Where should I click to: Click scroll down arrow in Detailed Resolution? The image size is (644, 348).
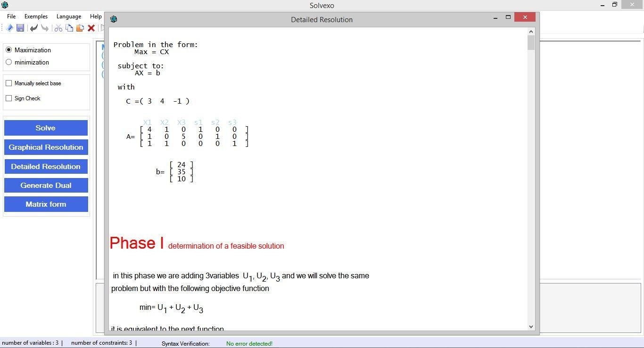531,326
